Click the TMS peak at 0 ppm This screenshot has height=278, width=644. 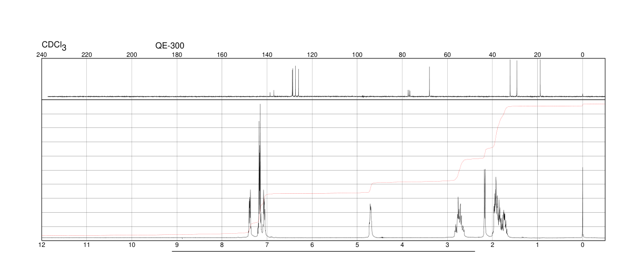582,203
